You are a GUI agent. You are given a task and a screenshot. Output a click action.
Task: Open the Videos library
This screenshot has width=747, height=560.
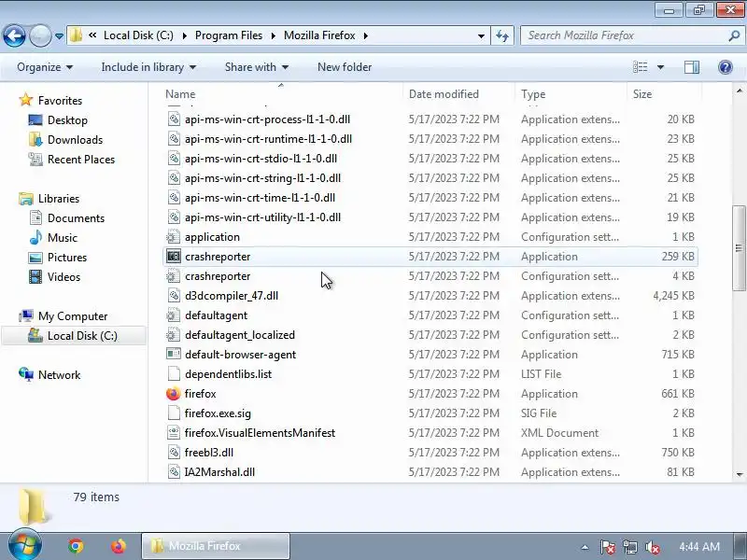63,276
